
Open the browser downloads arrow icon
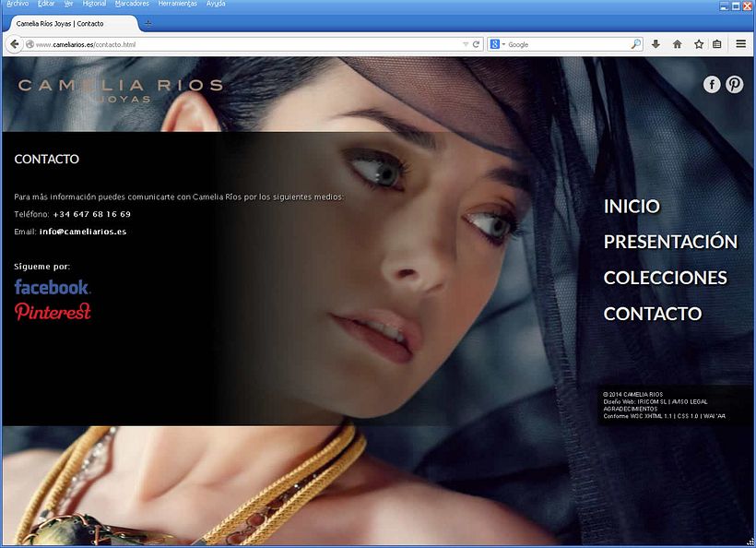(656, 44)
